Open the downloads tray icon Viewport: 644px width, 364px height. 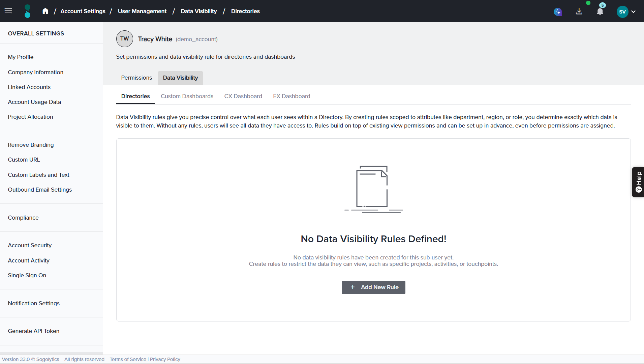pos(579,11)
